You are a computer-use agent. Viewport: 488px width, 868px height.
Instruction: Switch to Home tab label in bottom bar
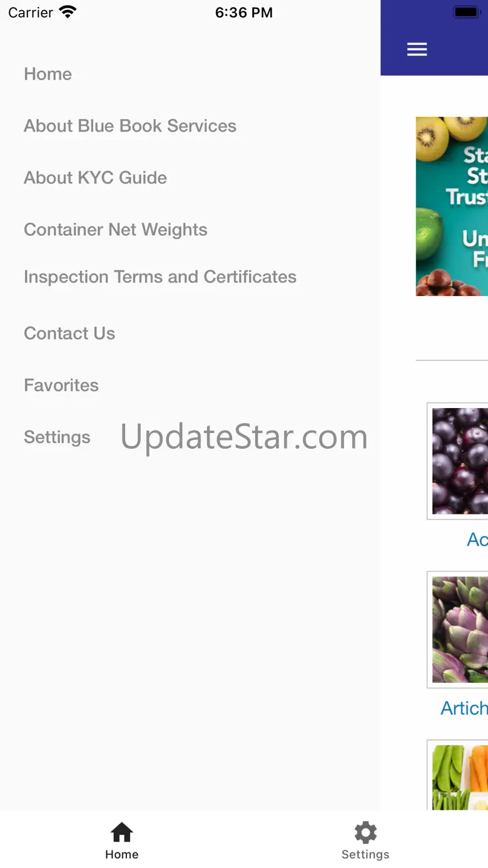point(121,854)
